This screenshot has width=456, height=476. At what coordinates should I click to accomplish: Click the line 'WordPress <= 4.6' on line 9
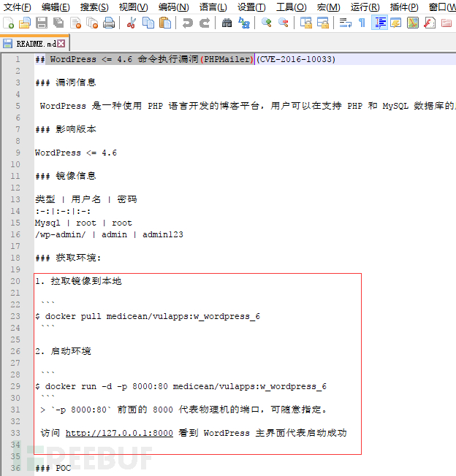click(x=76, y=153)
